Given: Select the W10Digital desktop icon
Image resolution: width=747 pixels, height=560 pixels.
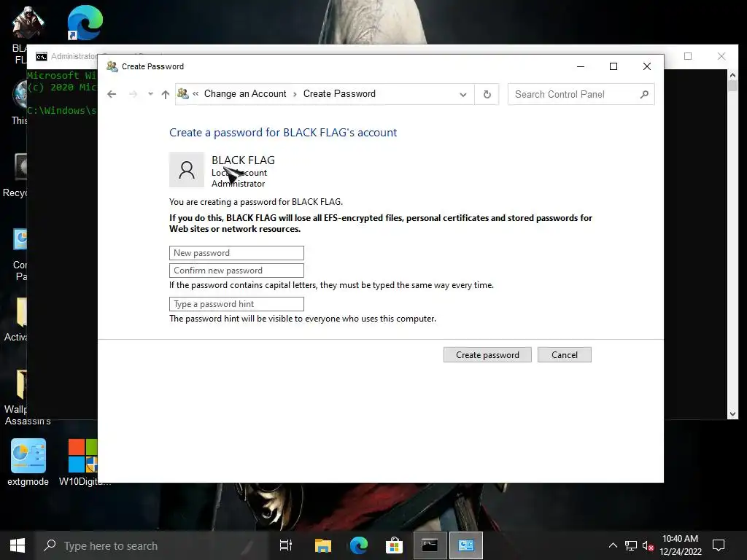Looking at the screenshot, I should point(82,462).
